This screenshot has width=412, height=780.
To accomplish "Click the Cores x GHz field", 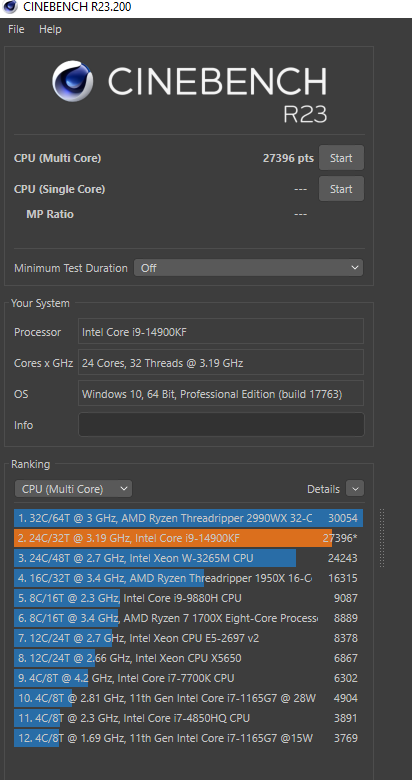I will (x=221, y=363).
